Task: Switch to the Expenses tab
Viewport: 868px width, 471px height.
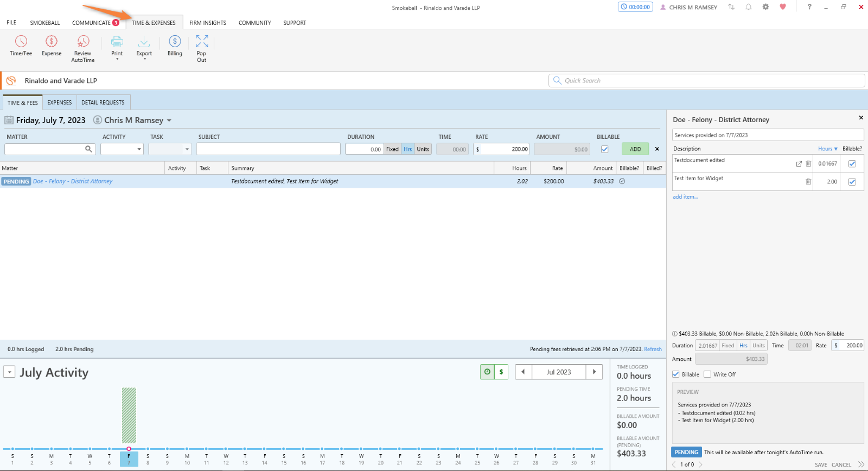Action: 59,103
